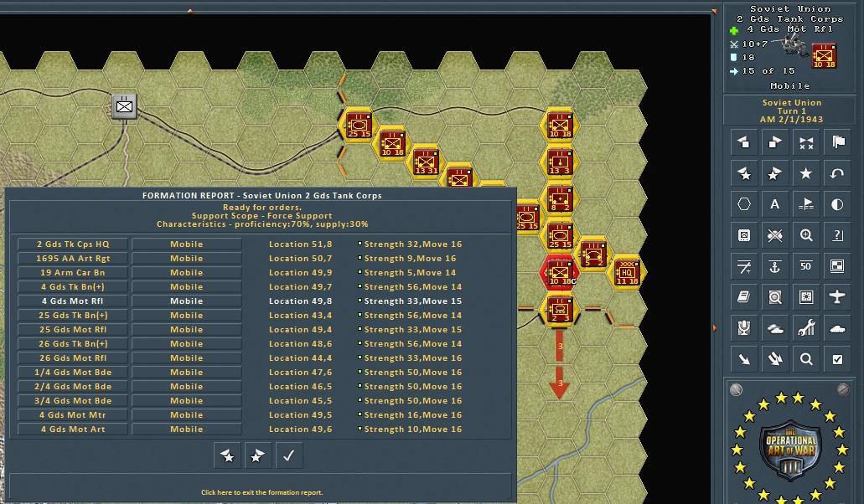This screenshot has height=504, width=864.
Task: Click 'Location 43,4' text
Action: pos(300,316)
